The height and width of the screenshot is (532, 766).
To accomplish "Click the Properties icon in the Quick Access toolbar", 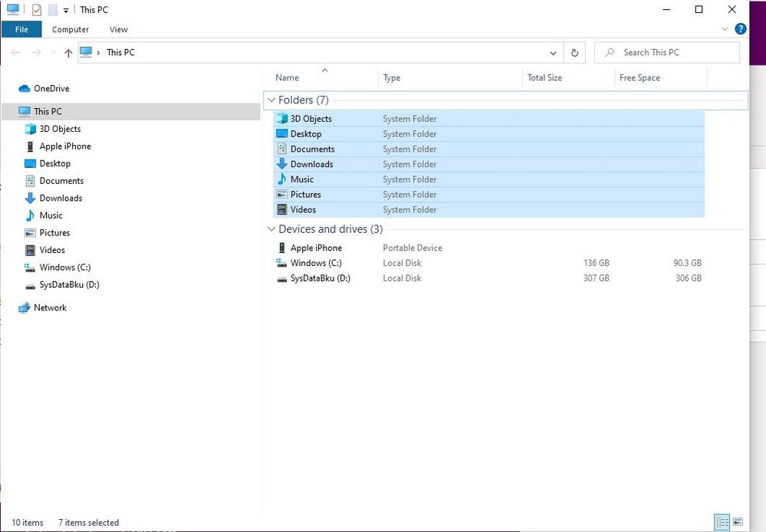I will 35,9.
